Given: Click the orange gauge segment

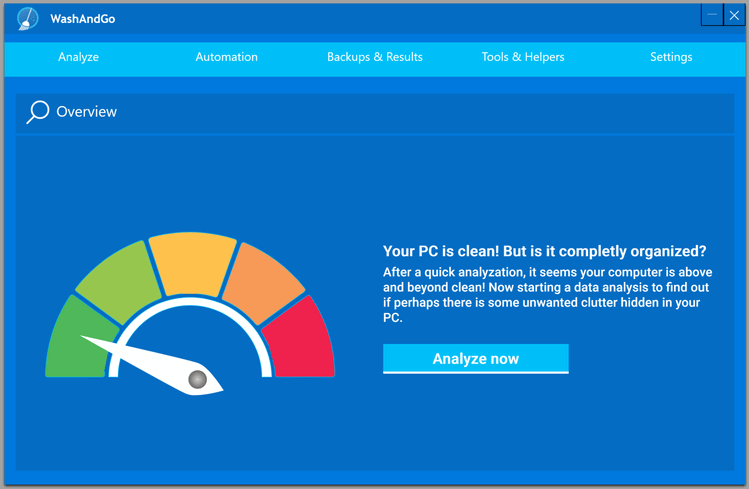Looking at the screenshot, I should [262, 283].
